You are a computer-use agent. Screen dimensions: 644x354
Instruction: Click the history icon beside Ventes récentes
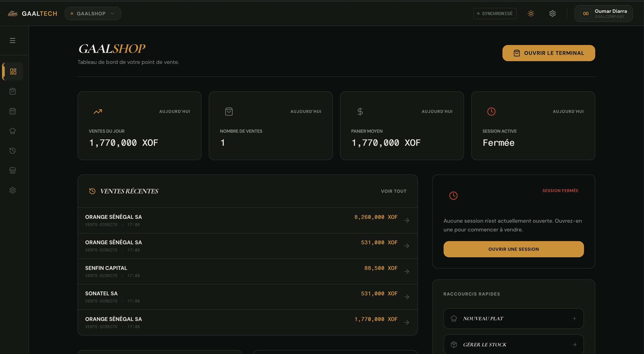tap(92, 191)
